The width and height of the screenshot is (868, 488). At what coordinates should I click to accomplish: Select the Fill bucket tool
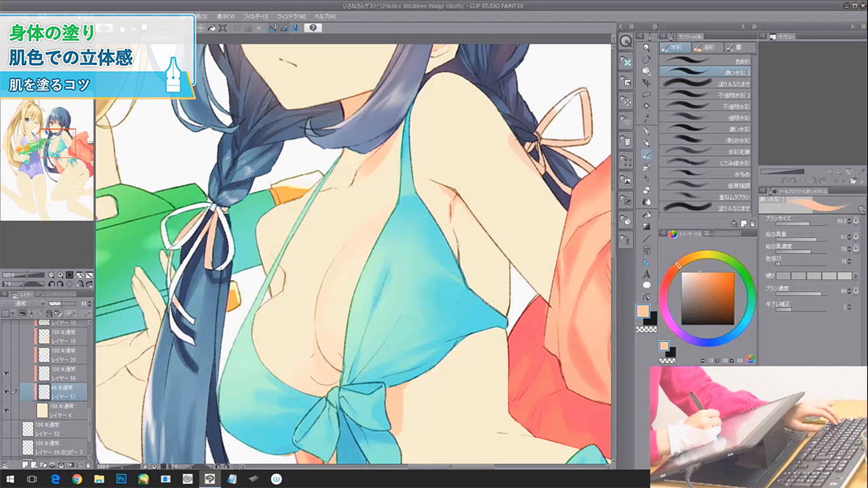[x=646, y=214]
